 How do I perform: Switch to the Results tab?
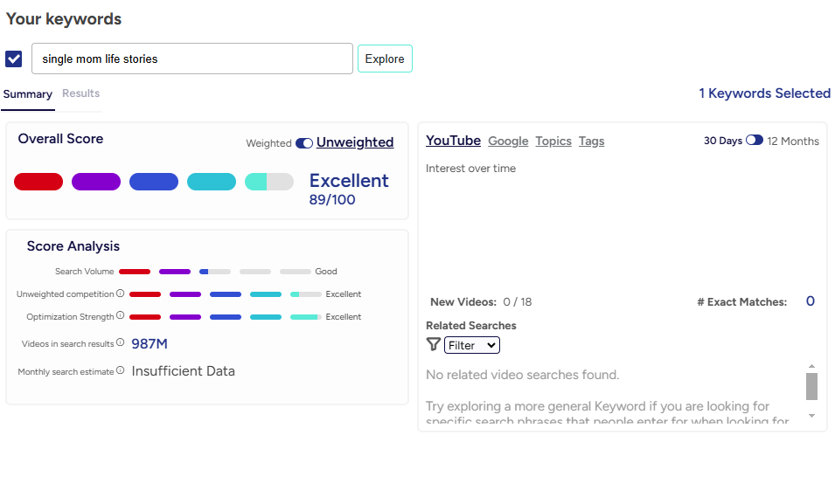click(x=80, y=93)
